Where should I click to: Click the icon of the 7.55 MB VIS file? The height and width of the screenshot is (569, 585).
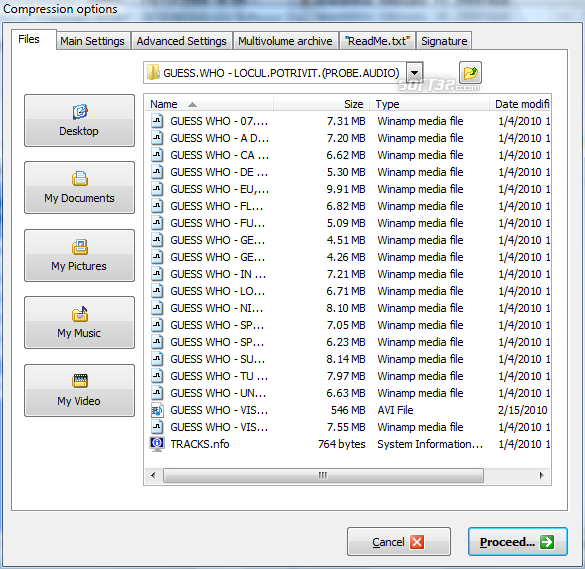click(x=157, y=427)
